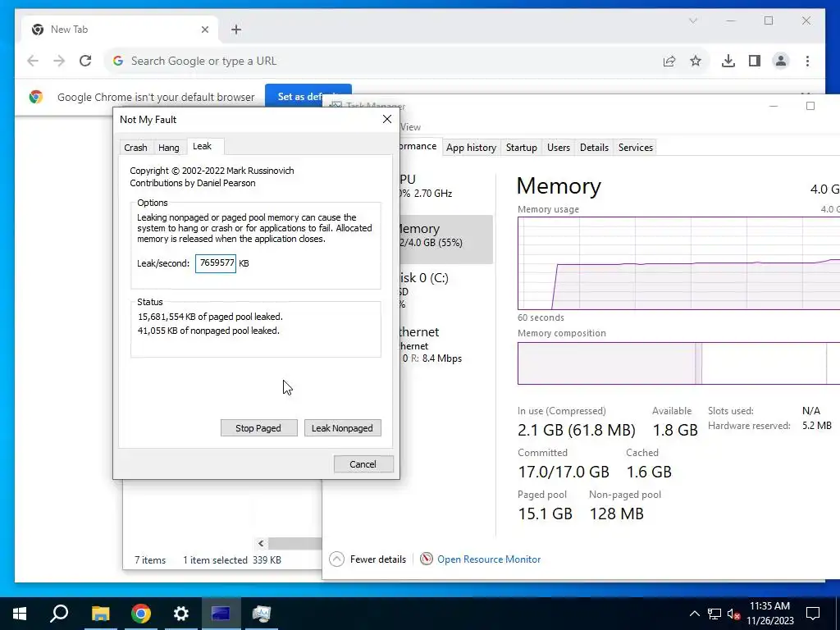The height and width of the screenshot is (630, 840).
Task: Open Resource Monitor link
Action: coord(489,559)
